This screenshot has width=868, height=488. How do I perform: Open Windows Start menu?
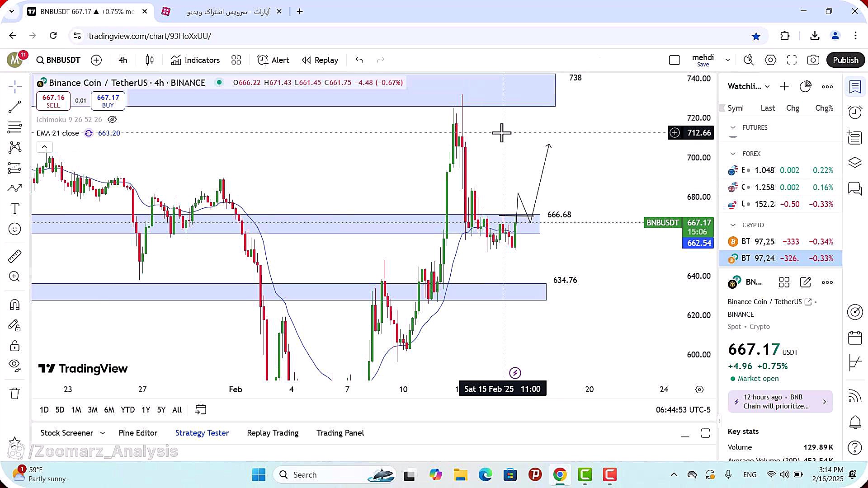click(x=259, y=475)
